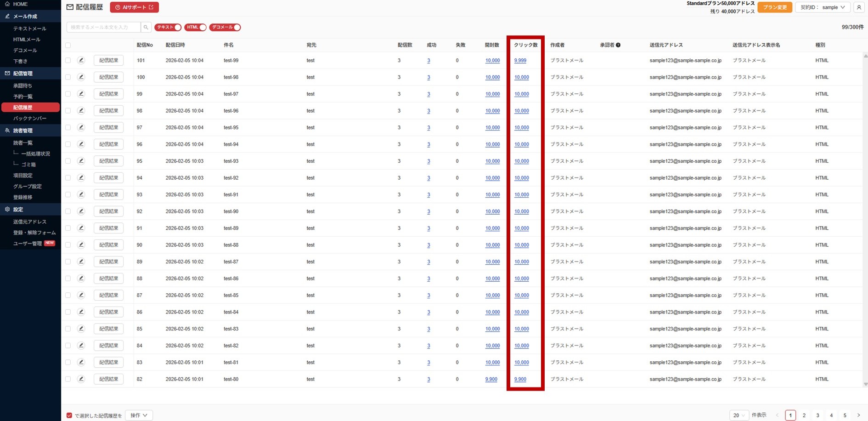Select バックナンバー in the sidebar menu
This screenshot has width=868, height=421.
pyautogui.click(x=30, y=119)
